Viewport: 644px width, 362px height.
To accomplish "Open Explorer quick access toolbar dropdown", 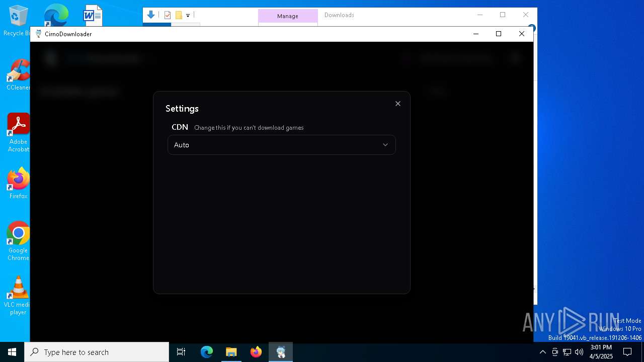I will (188, 16).
